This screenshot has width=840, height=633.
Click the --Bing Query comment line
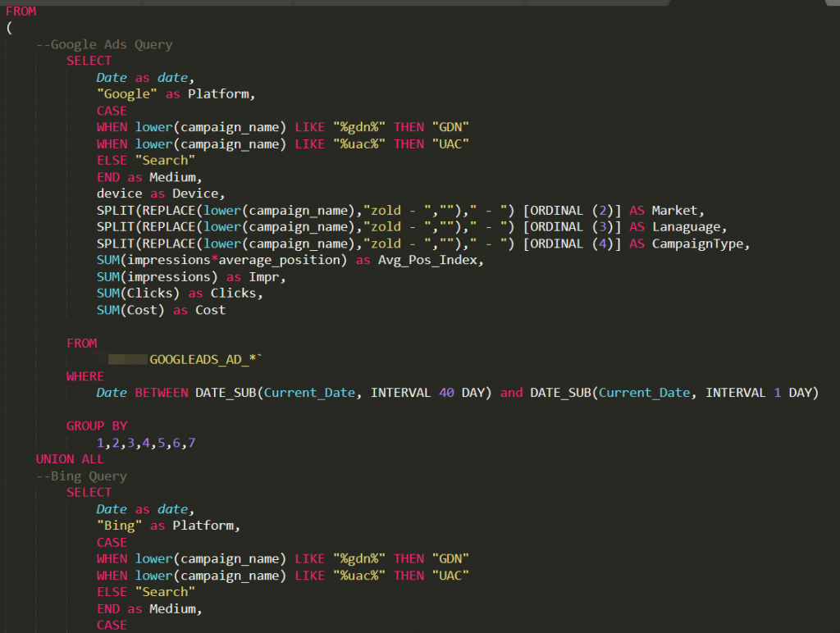[81, 476]
